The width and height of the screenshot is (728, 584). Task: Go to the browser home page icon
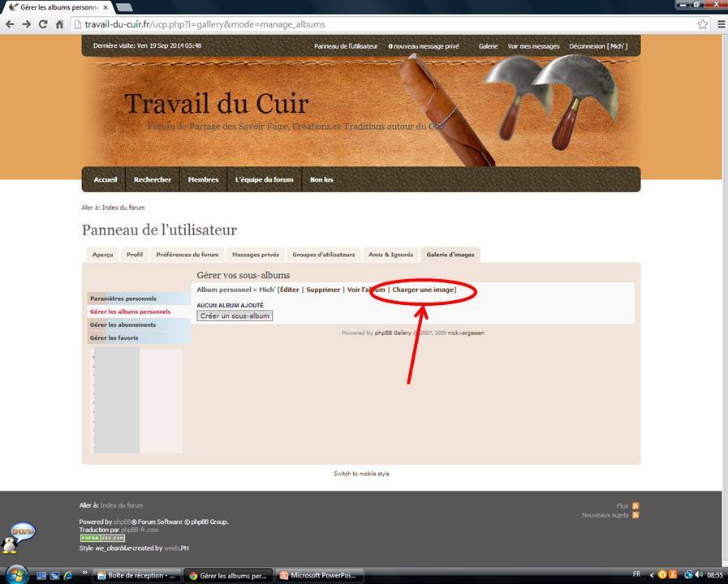point(59,24)
